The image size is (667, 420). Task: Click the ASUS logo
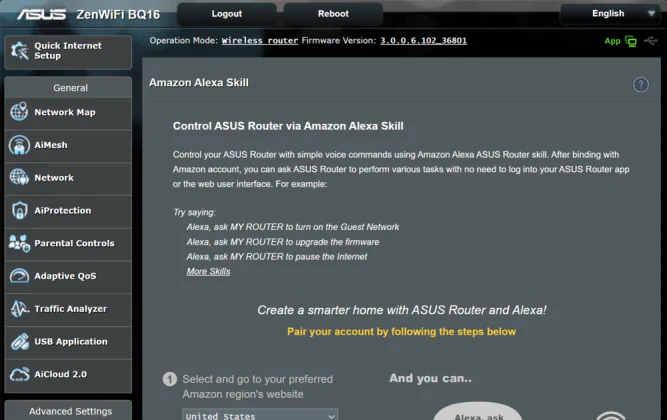[x=41, y=14]
